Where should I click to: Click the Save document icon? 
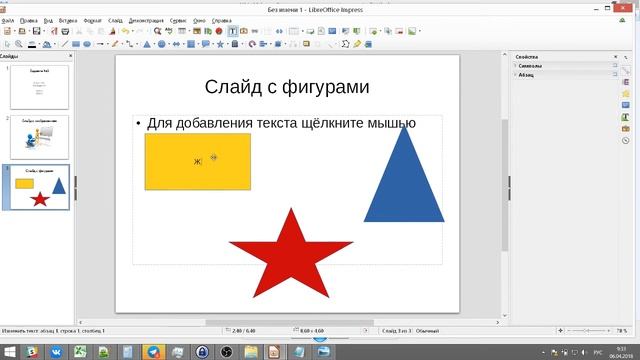(36, 31)
